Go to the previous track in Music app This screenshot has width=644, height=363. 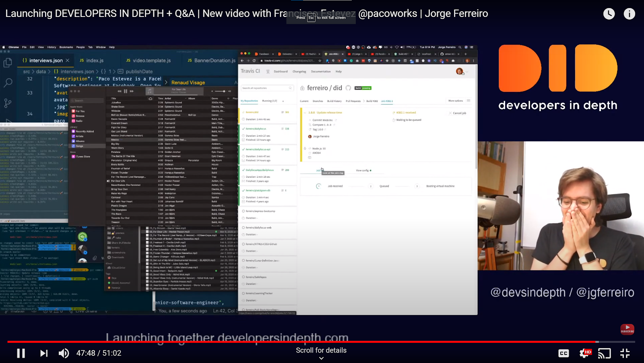coord(120,91)
